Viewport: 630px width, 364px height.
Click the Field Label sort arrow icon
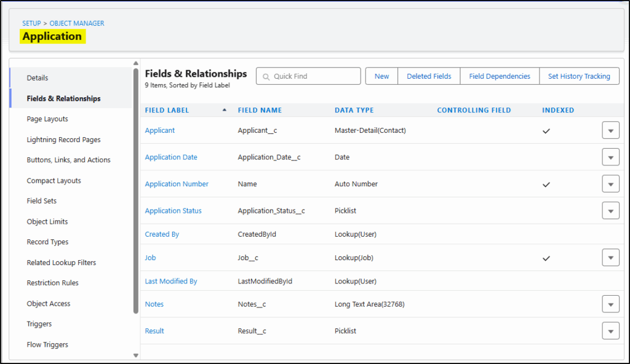pos(225,110)
